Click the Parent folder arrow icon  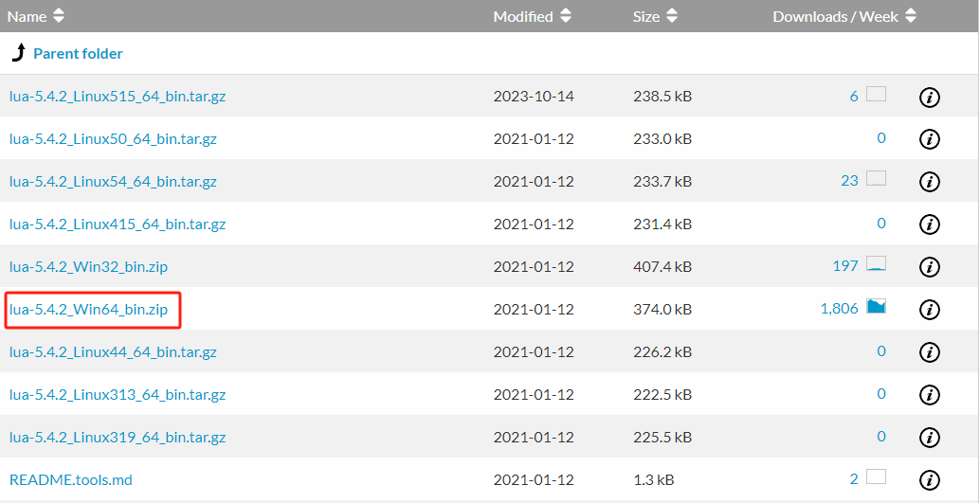click(19, 53)
